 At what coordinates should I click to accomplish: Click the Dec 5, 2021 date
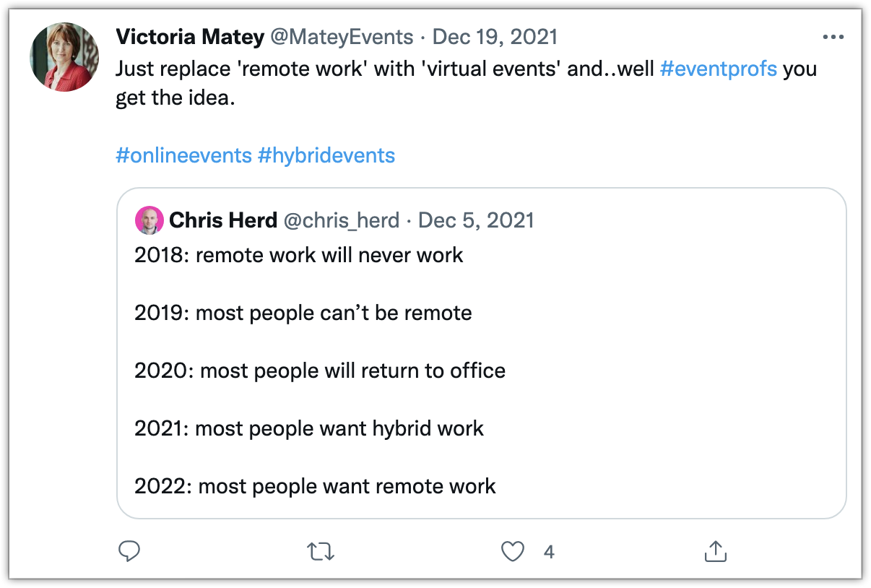476,220
